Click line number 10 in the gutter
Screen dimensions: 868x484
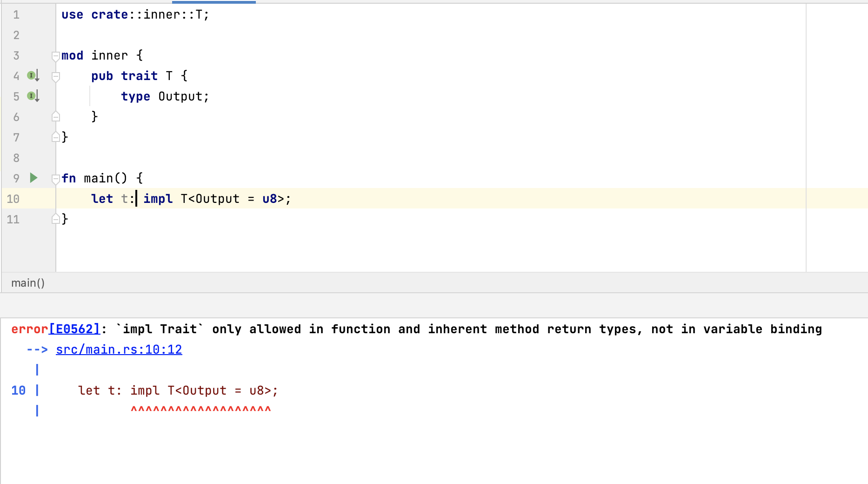13,199
